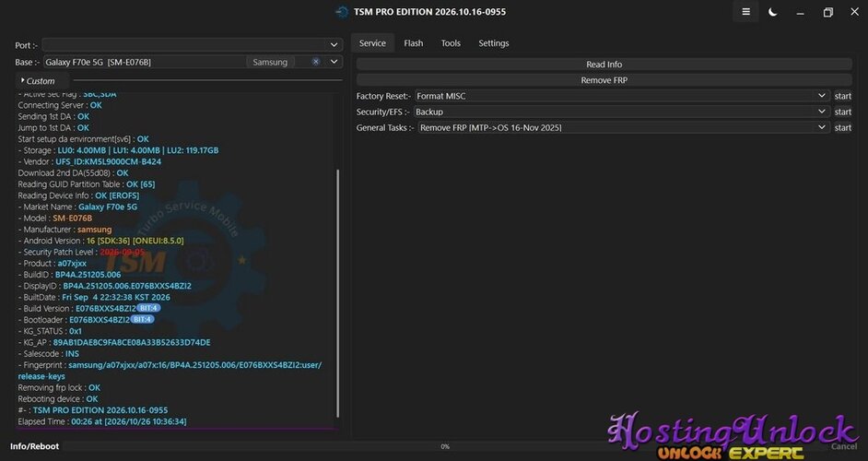Click the KG_AP hash value
868x461 pixels.
coord(132,342)
